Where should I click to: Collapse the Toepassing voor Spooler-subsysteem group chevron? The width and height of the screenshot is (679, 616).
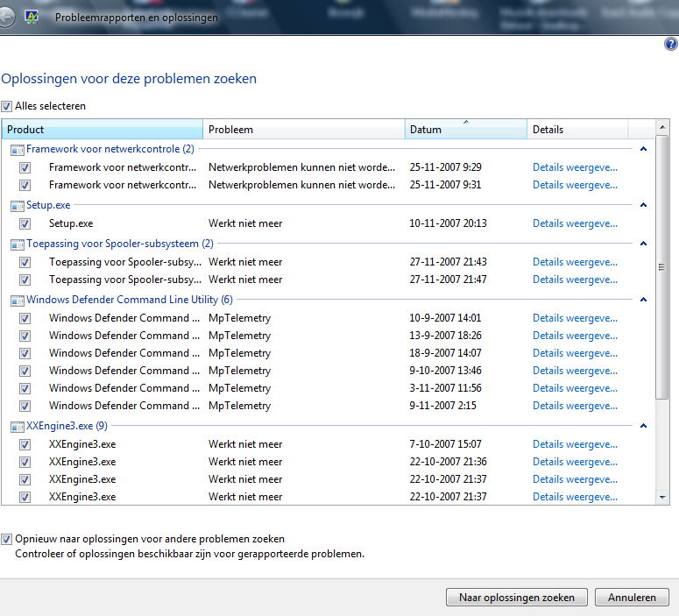click(643, 244)
